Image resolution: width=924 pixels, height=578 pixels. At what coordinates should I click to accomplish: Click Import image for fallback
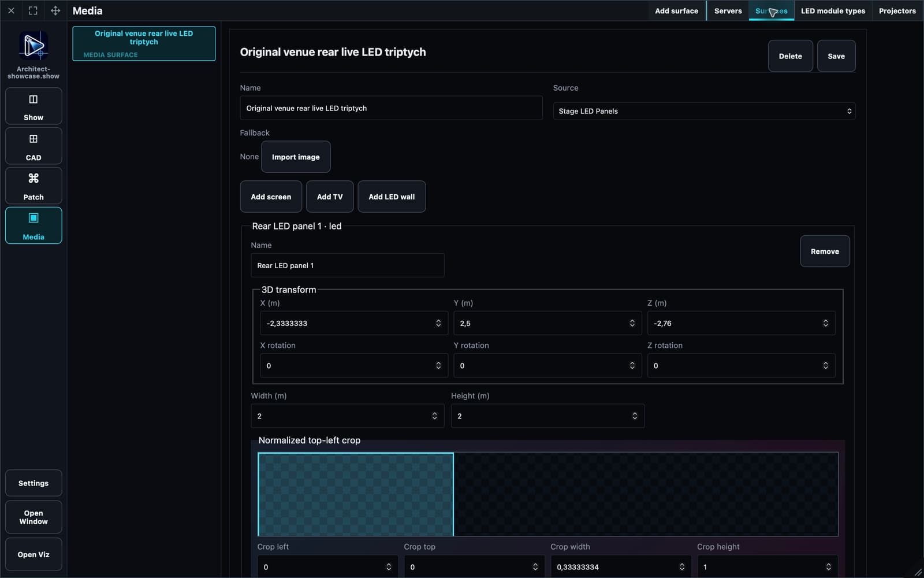296,157
